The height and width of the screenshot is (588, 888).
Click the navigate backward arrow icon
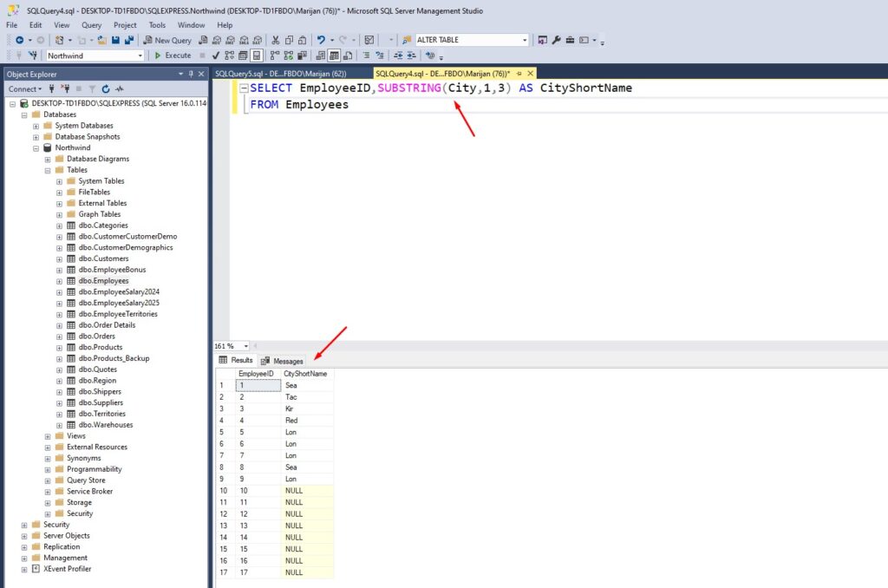(19, 40)
